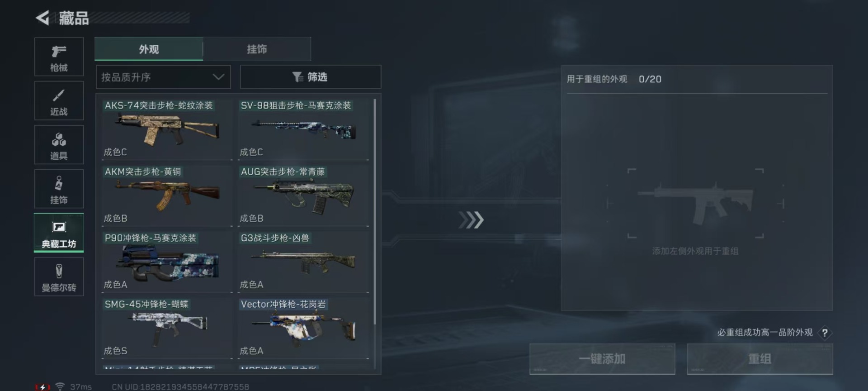The width and height of the screenshot is (868, 391).
Task: Expand the 按品质升序 sort dropdown
Action: pyautogui.click(x=163, y=77)
